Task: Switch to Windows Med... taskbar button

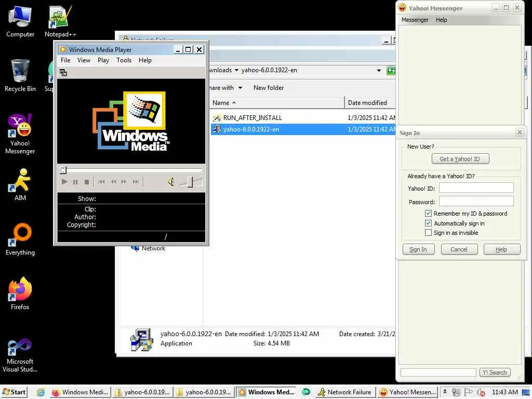Action: (x=266, y=392)
